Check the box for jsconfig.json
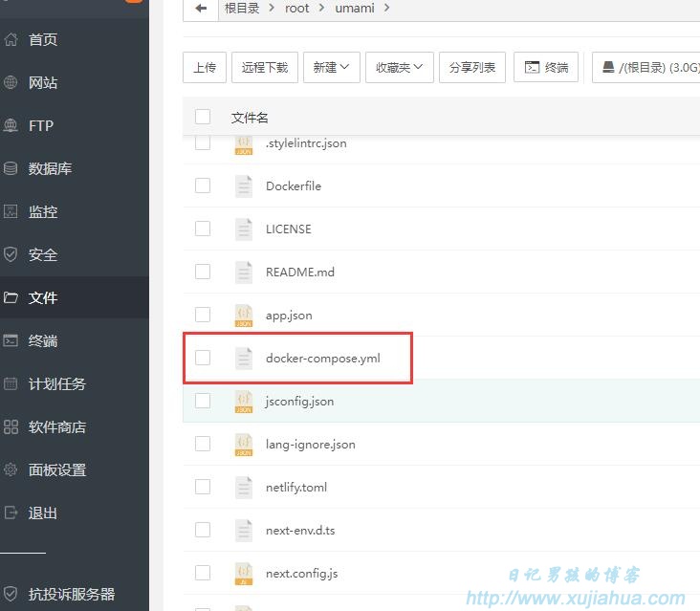This screenshot has width=700, height=611. [x=203, y=401]
